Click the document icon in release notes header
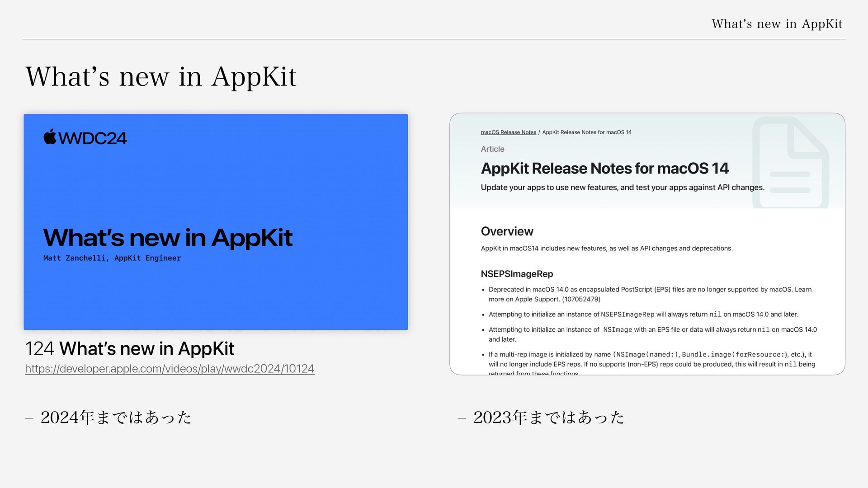Image resolution: width=868 pixels, height=488 pixels. (790, 163)
